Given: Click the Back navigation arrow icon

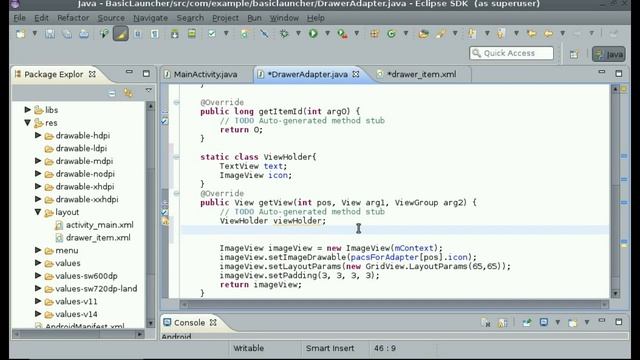Looking at the screenshot, I should coord(549,34).
